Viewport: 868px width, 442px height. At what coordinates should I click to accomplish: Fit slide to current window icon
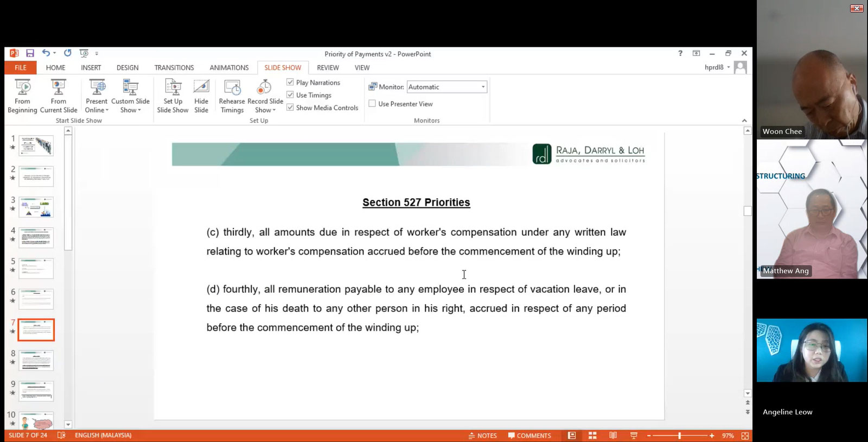click(x=745, y=435)
